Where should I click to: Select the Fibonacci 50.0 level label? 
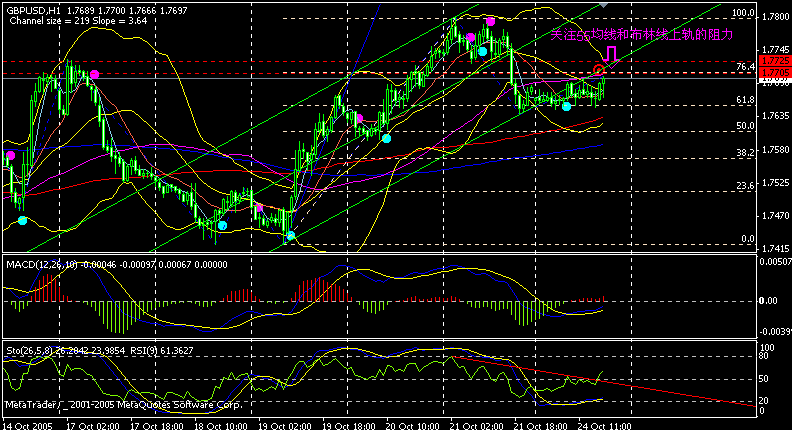pos(746,126)
